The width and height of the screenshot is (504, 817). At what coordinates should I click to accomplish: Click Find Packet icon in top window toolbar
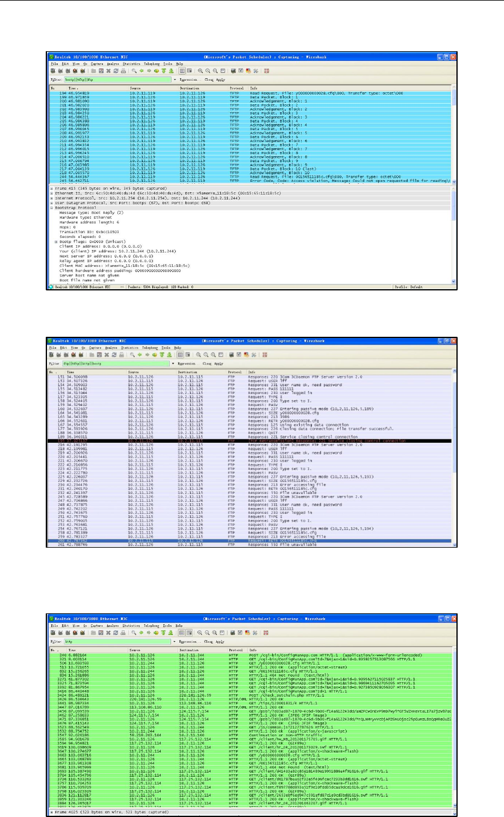click(x=134, y=71)
